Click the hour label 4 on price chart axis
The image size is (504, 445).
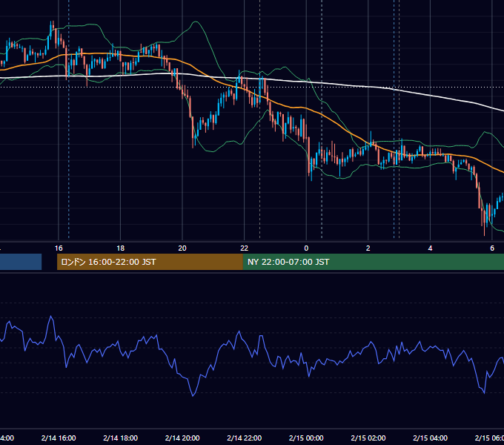point(430,248)
